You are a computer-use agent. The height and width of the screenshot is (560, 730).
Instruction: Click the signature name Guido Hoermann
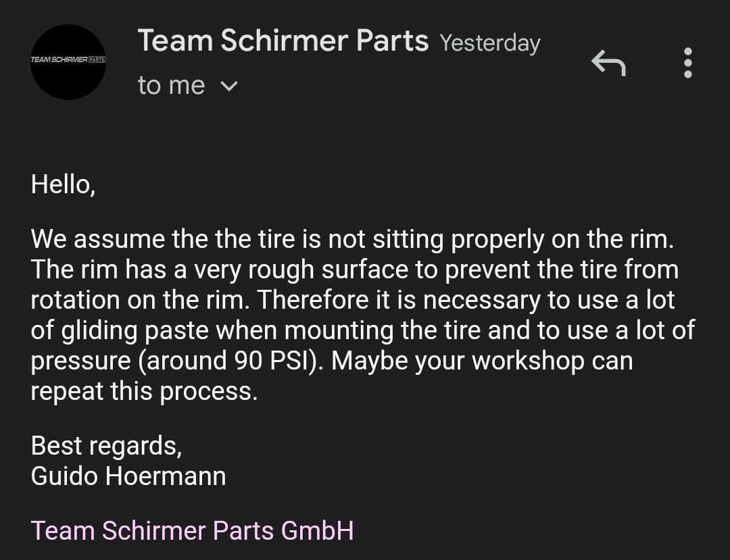click(x=128, y=476)
